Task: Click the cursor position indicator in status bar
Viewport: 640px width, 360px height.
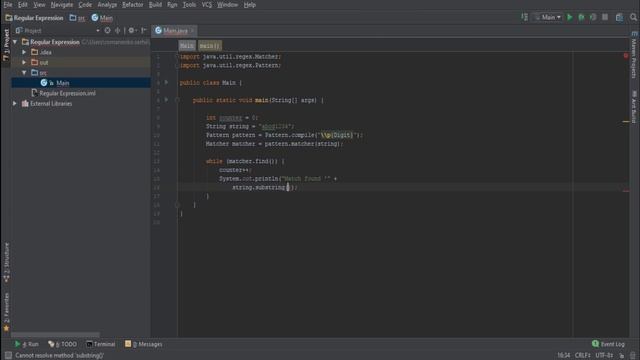Action: click(x=563, y=356)
